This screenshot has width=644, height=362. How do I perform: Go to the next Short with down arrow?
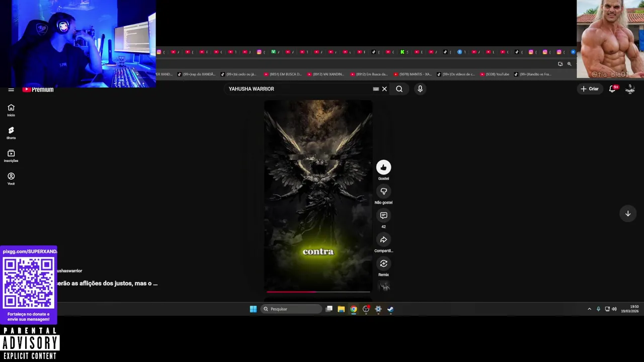tap(628, 214)
